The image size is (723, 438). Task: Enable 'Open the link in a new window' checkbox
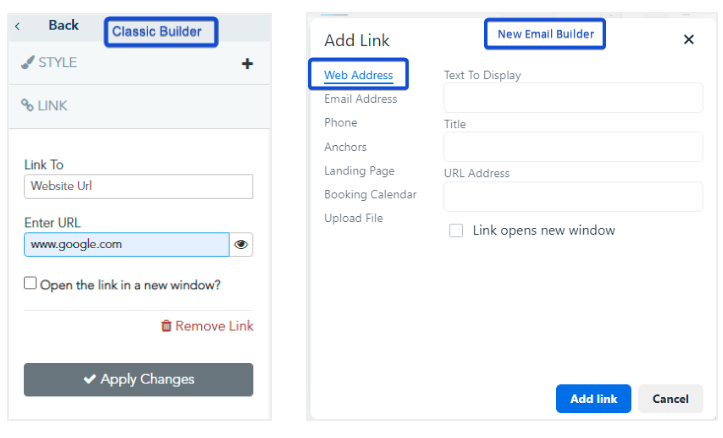[30, 284]
